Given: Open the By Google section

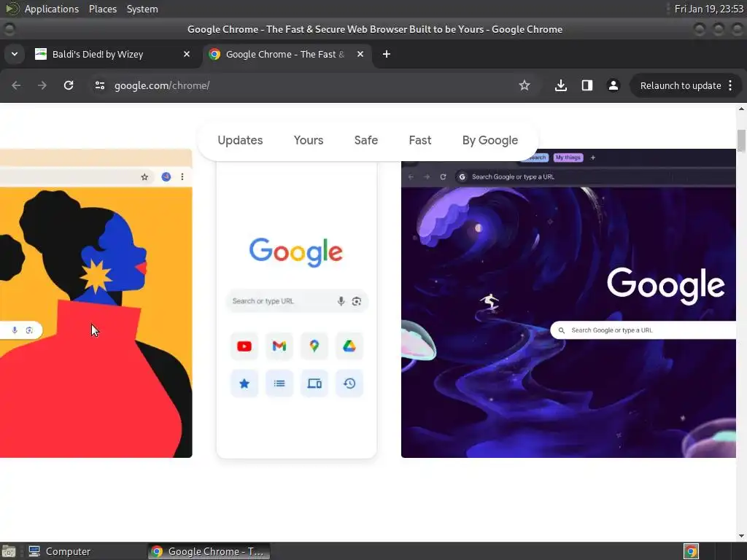Looking at the screenshot, I should 489,140.
